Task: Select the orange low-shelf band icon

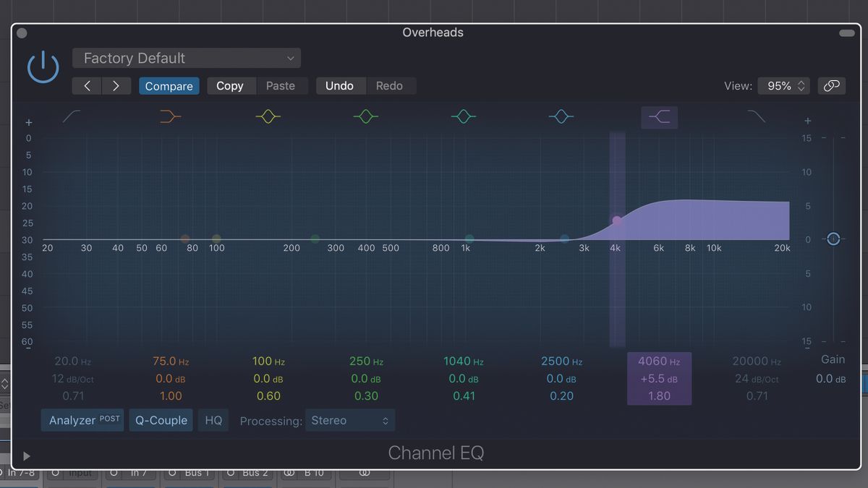Action: [169, 116]
